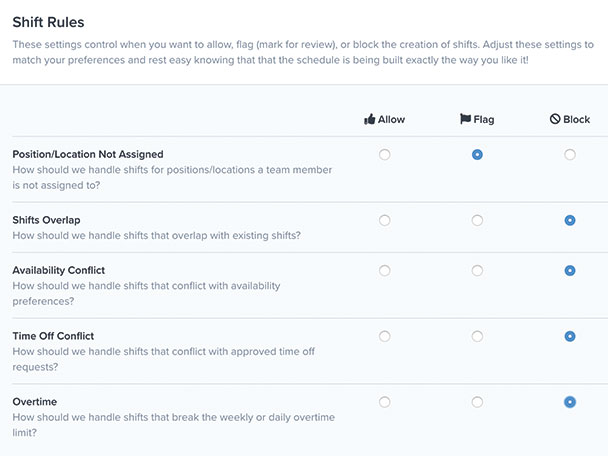
Task: Click the Overtime rule title
Action: (x=35, y=402)
